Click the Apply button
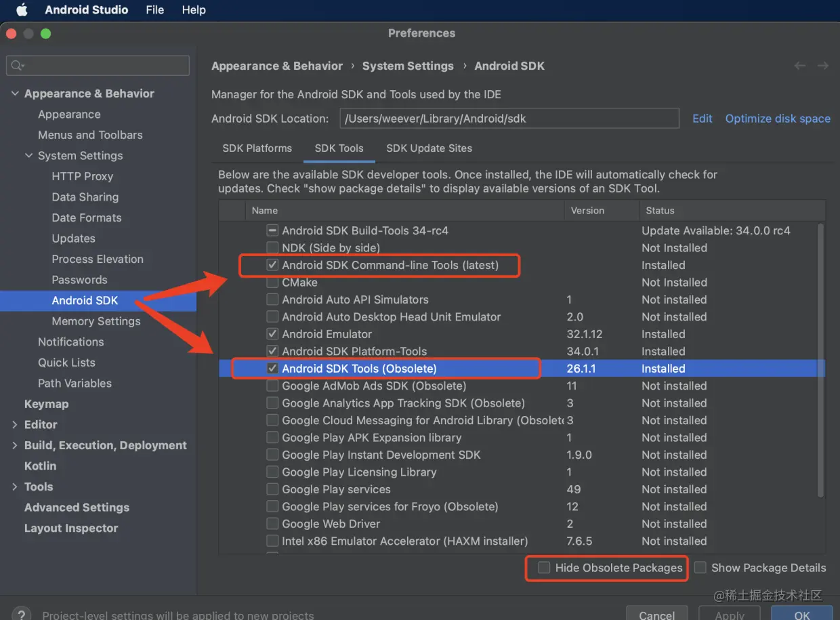This screenshot has width=840, height=620. tap(730, 614)
